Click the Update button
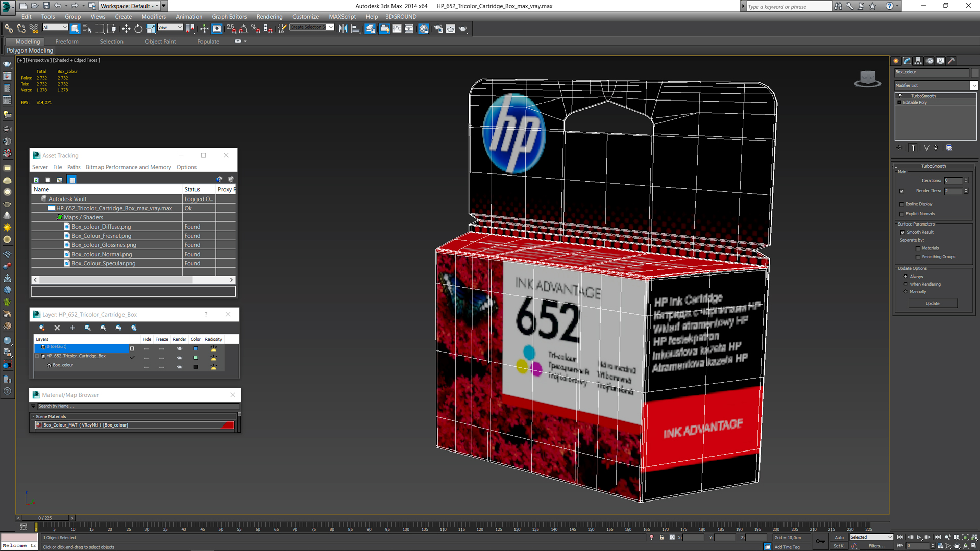 933,304
